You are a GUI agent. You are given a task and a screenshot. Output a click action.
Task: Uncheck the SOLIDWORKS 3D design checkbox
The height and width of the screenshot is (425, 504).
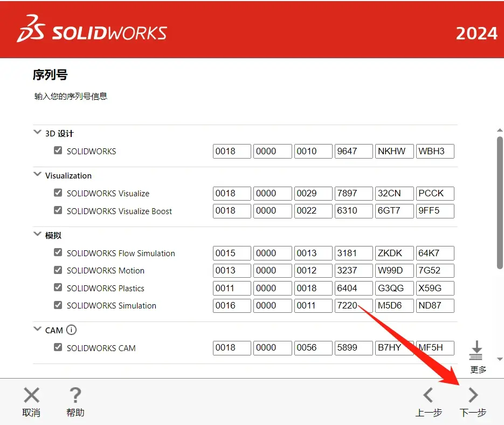coord(58,150)
